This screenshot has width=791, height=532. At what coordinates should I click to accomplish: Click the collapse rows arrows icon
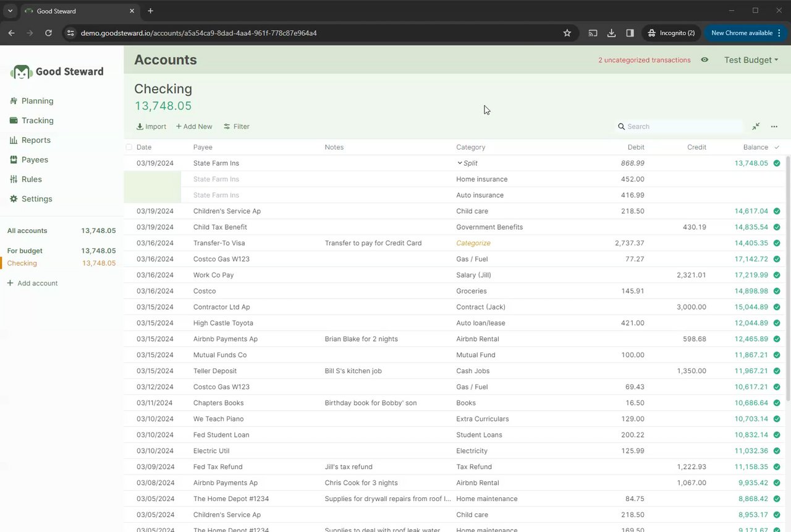756,127
